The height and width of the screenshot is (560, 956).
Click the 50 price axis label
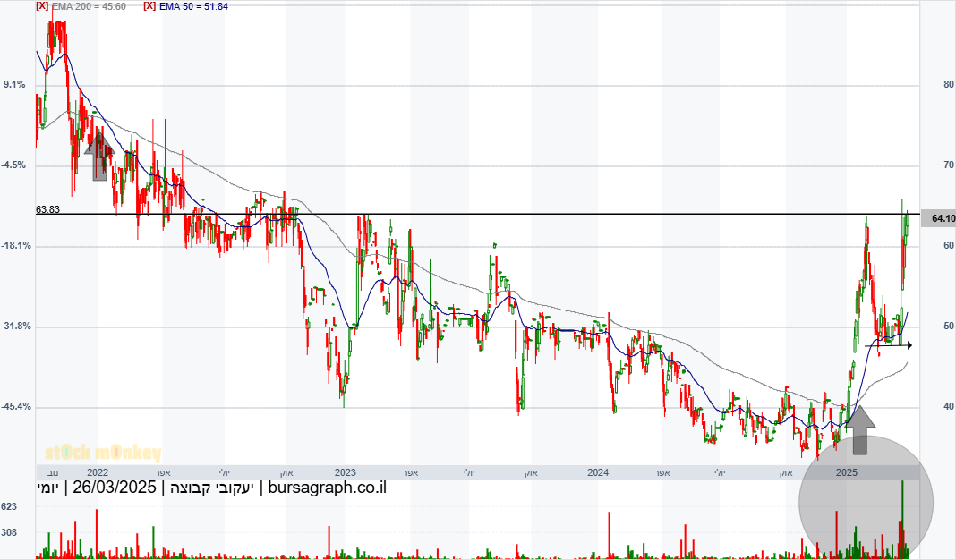pyautogui.click(x=949, y=326)
